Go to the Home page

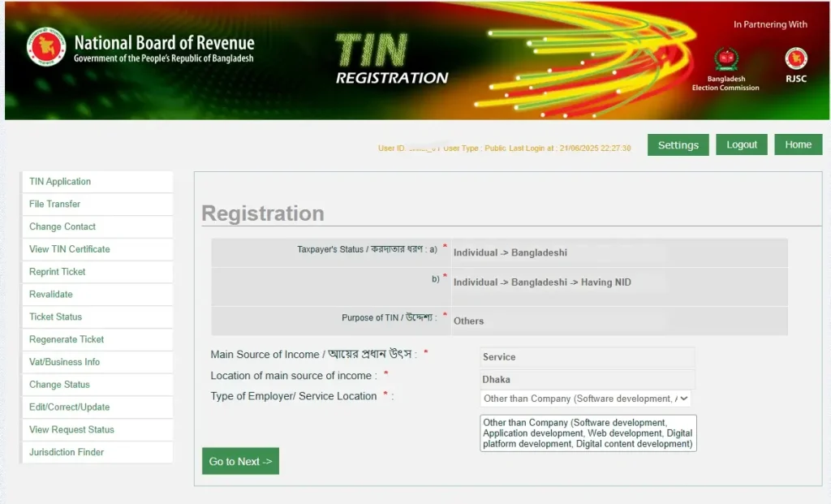click(x=798, y=144)
